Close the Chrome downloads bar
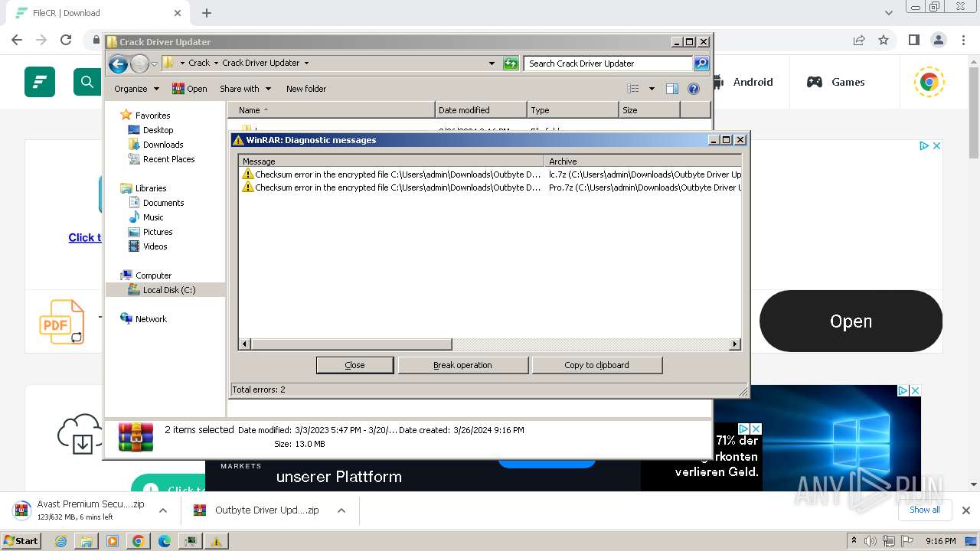The height and width of the screenshot is (551, 980). (965, 510)
